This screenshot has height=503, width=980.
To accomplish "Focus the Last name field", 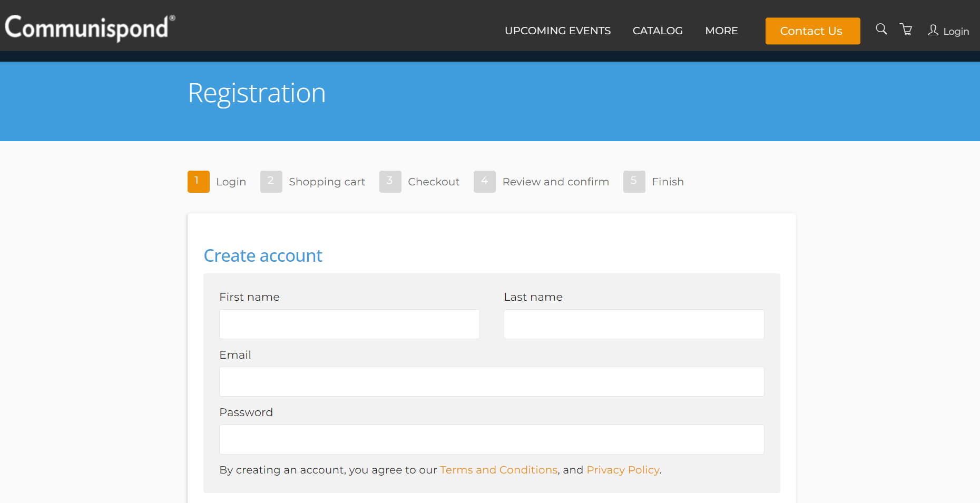I will [633, 324].
